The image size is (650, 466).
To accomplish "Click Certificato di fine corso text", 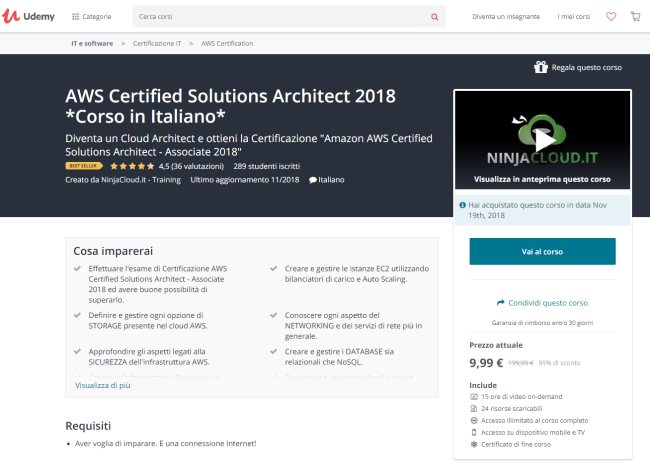I will (516, 444).
